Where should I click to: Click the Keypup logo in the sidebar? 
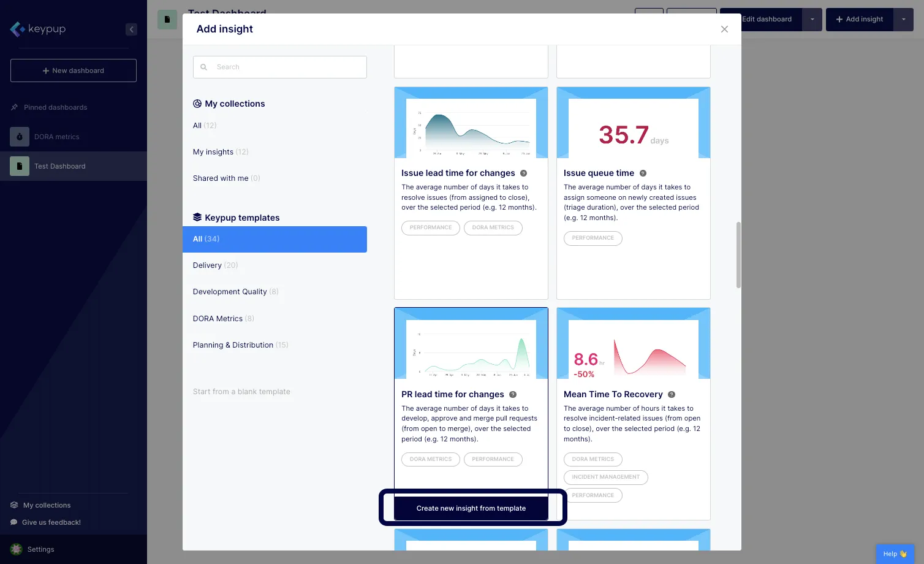coord(37,29)
